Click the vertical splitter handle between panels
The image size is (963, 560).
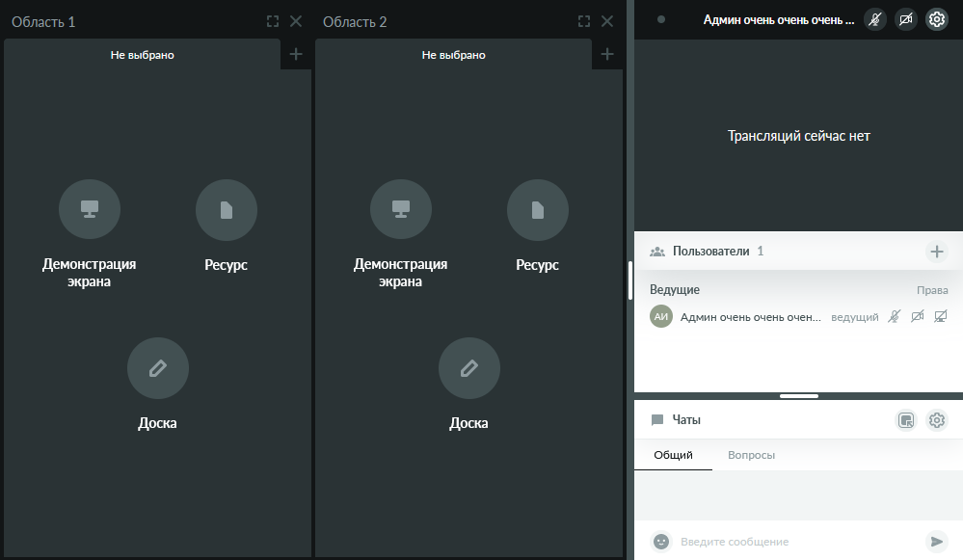tap(630, 280)
